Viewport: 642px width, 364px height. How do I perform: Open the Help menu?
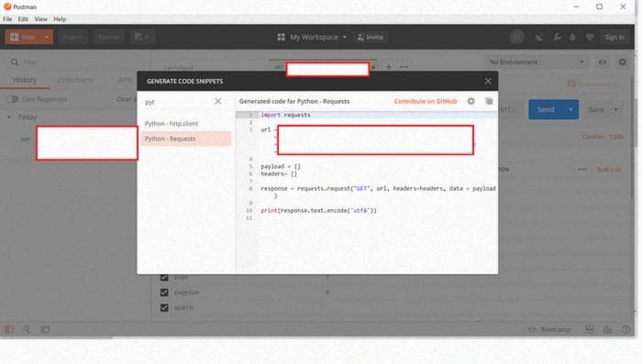(60, 19)
